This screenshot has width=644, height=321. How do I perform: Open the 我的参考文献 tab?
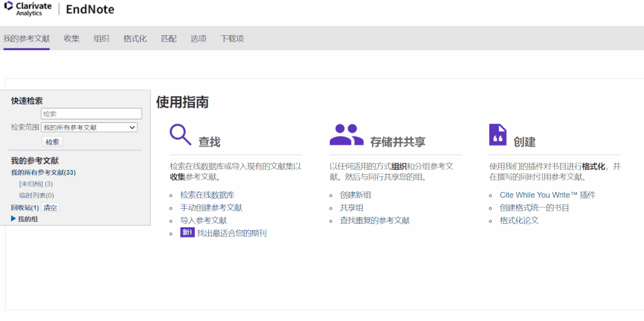coord(27,39)
